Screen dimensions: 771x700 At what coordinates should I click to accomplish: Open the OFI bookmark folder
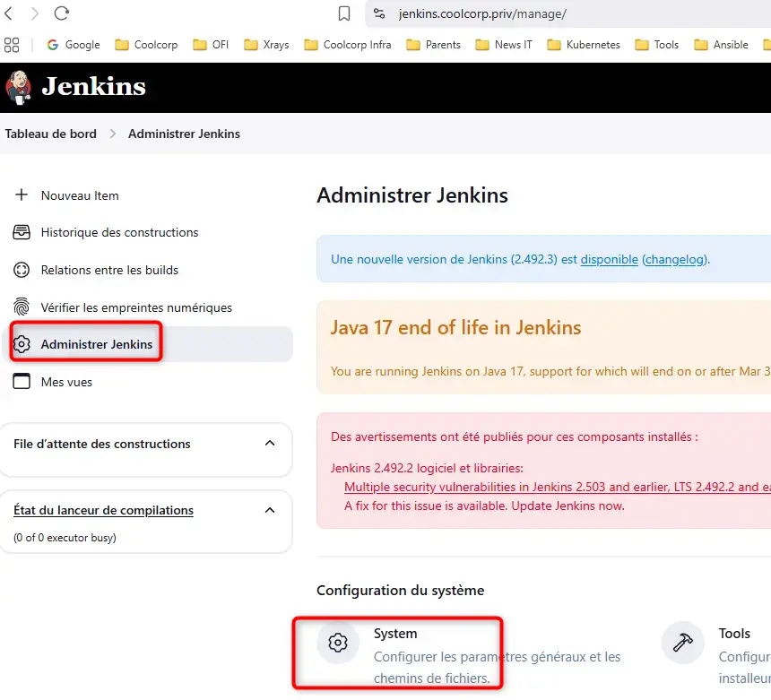tap(211, 45)
